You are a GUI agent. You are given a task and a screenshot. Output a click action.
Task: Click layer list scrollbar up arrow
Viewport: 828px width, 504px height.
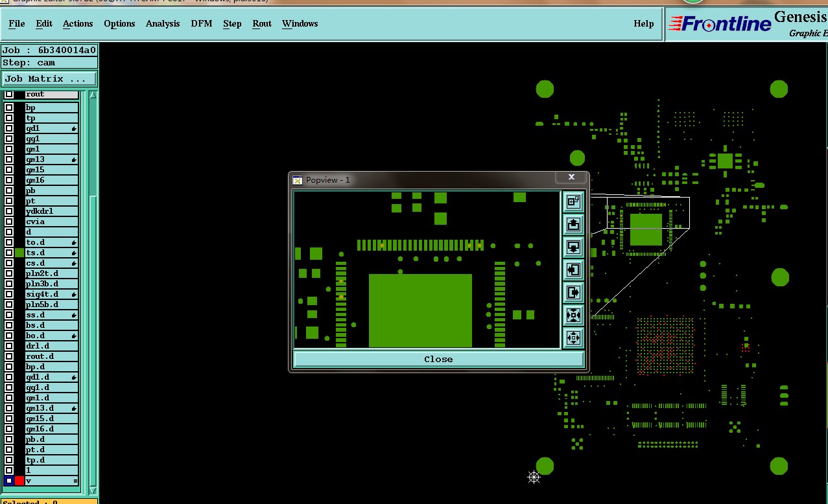[93, 95]
